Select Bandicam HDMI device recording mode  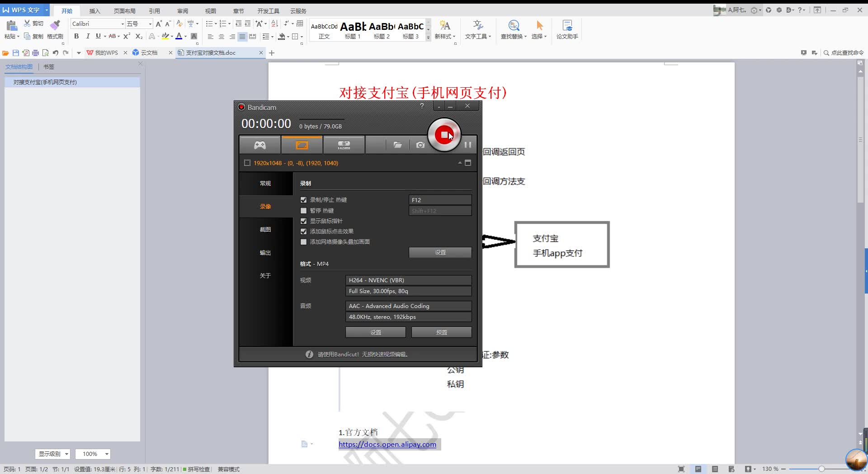[x=344, y=145]
